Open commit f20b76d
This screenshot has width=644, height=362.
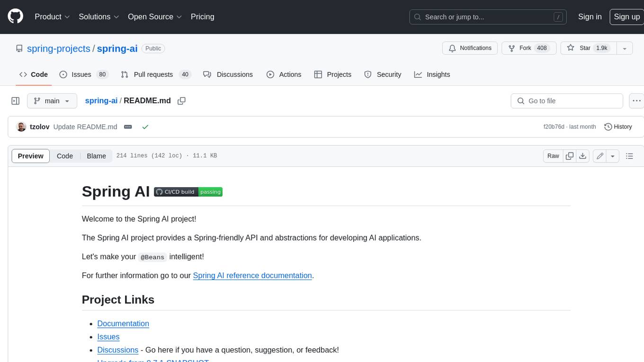coord(554,127)
